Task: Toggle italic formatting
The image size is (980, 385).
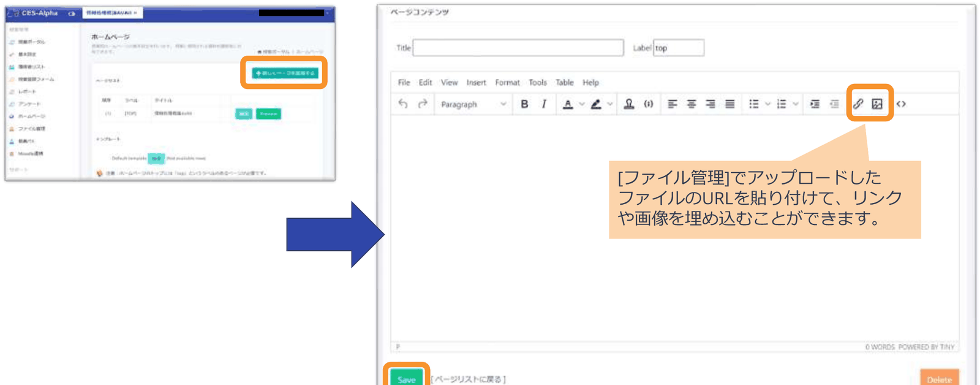Action: point(544,104)
